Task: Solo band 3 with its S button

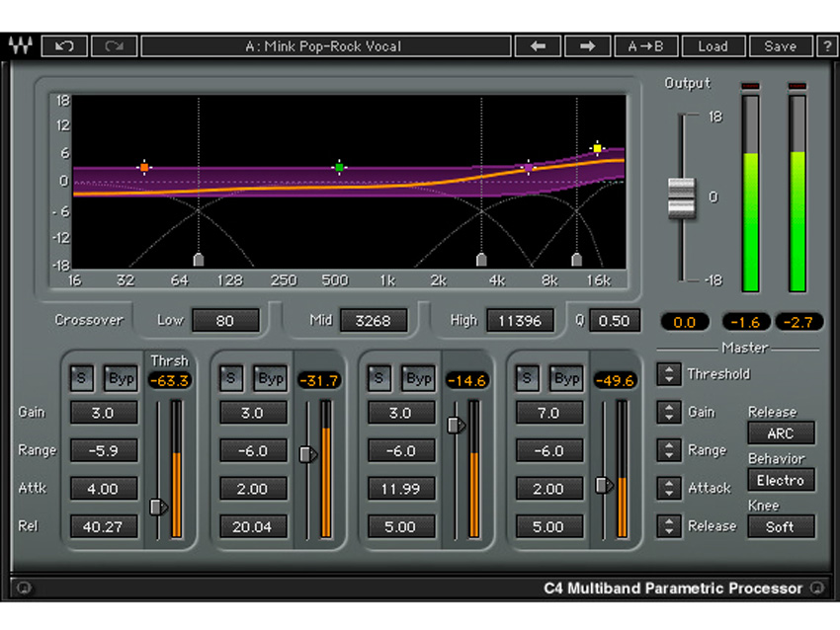Action: 378,378
